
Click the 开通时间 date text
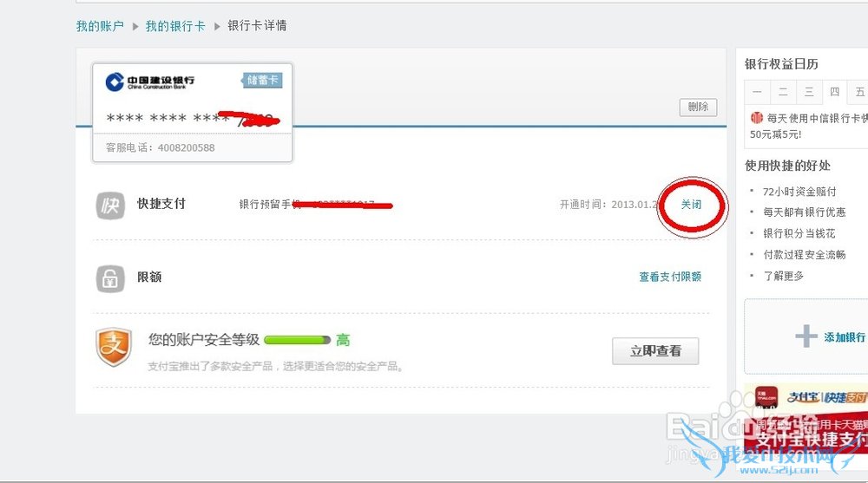click(x=609, y=204)
